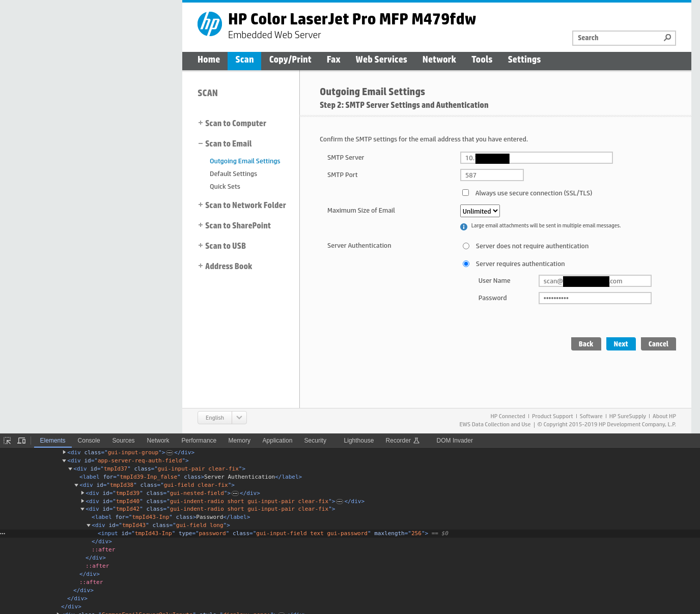Collapse the app-server-req-auth-field div node
This screenshot has width=700, height=614.
coord(64,460)
